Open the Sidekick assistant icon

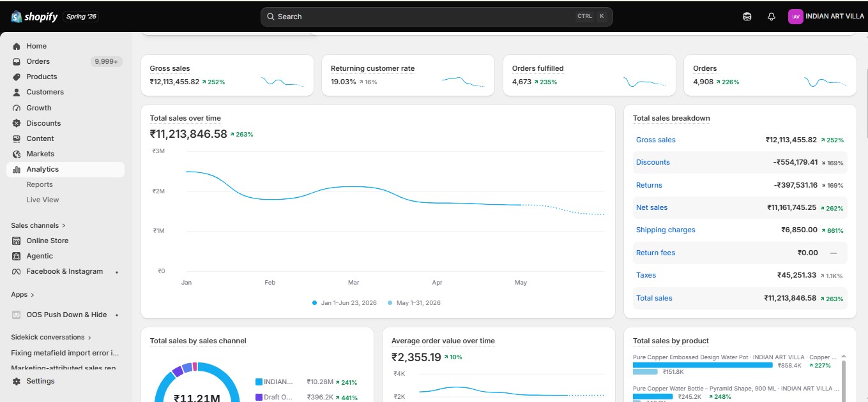pyautogui.click(x=747, y=17)
